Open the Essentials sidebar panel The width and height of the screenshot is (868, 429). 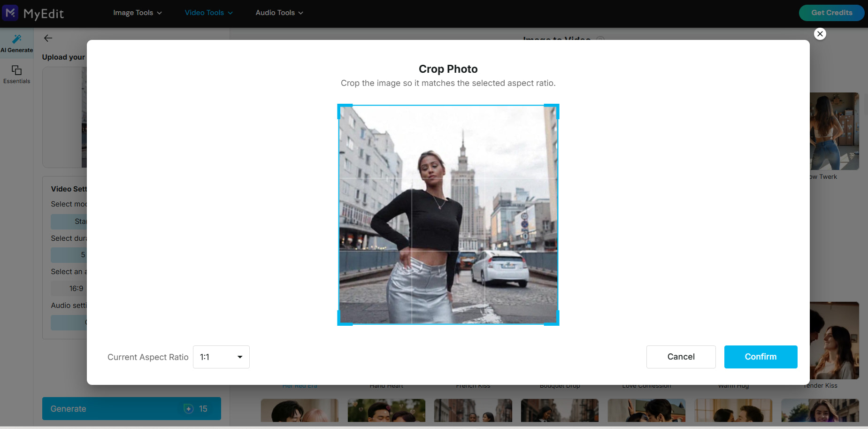(17, 74)
